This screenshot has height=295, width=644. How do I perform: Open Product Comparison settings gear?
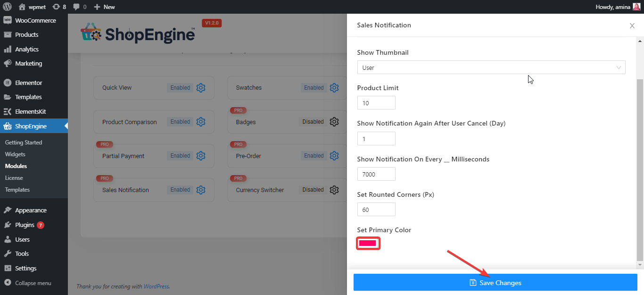point(201,122)
